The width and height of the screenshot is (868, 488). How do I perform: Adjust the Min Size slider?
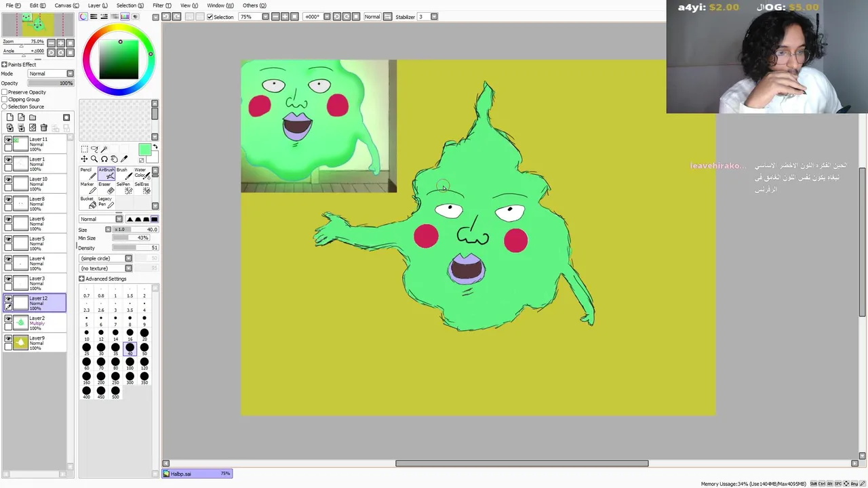pos(130,238)
